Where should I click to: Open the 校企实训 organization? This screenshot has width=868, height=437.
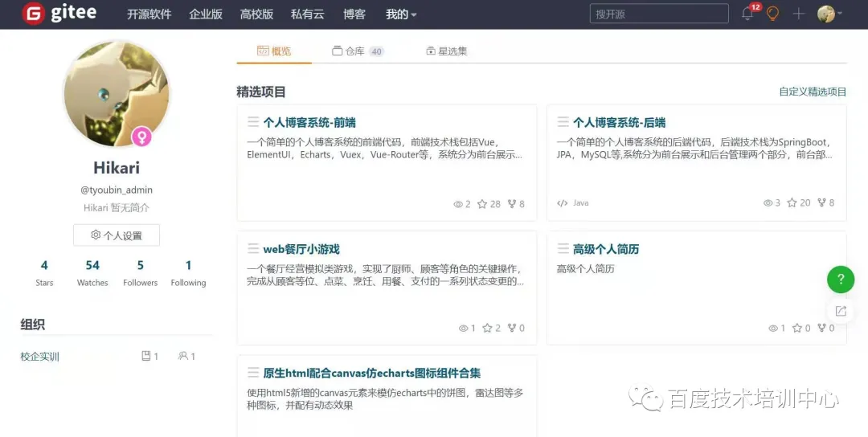click(40, 357)
